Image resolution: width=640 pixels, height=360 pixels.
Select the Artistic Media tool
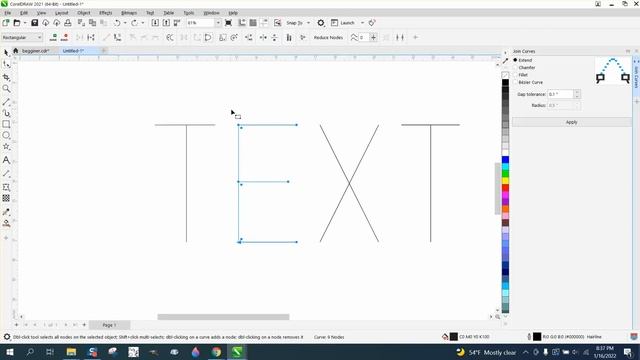(x=6, y=113)
